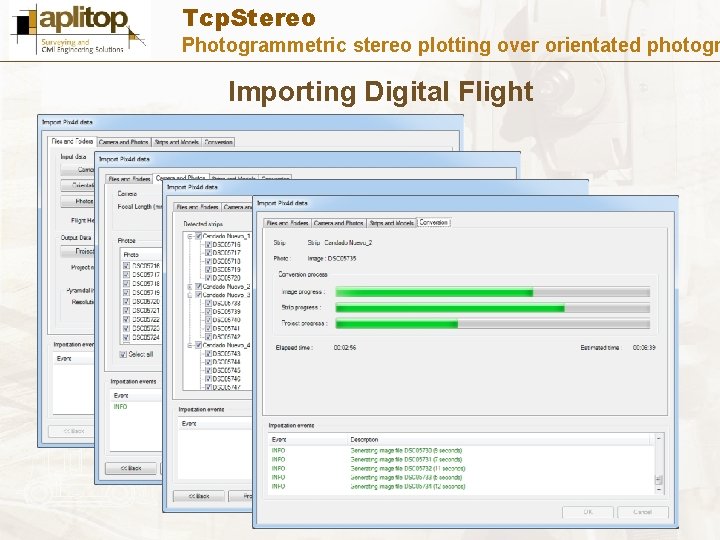Viewport: 720px width, 540px height.
Task: Click the Photos button under Input data
Action: pos(78,201)
